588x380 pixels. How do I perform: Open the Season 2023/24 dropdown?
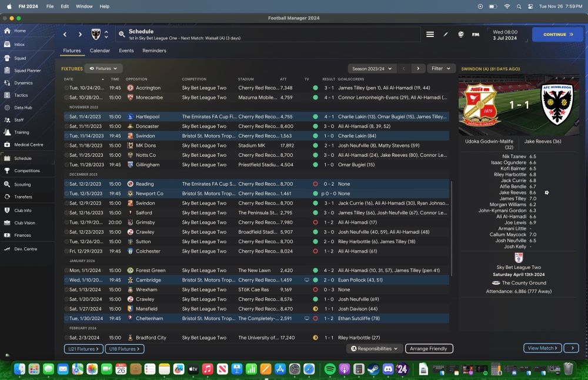[x=372, y=69]
